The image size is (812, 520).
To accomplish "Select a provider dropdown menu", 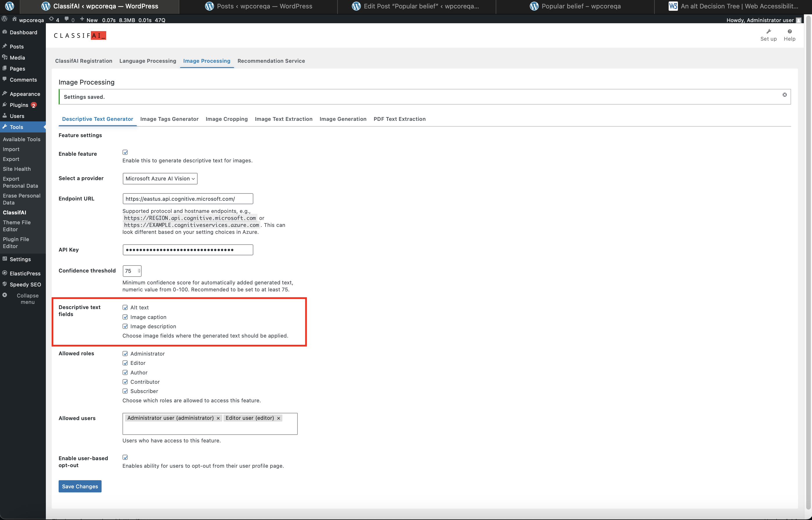I will coord(159,178).
